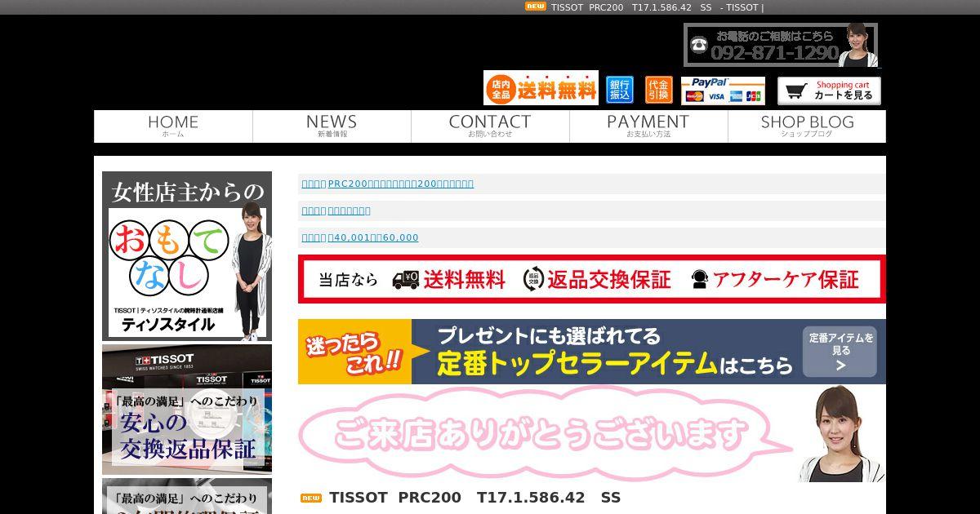The image size is (980, 514).
Task: Open the top seller items banner
Action: [592, 352]
